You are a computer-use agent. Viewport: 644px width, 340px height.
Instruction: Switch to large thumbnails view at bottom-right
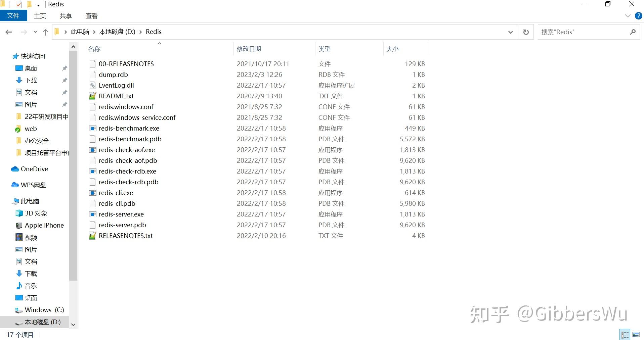[636, 334]
